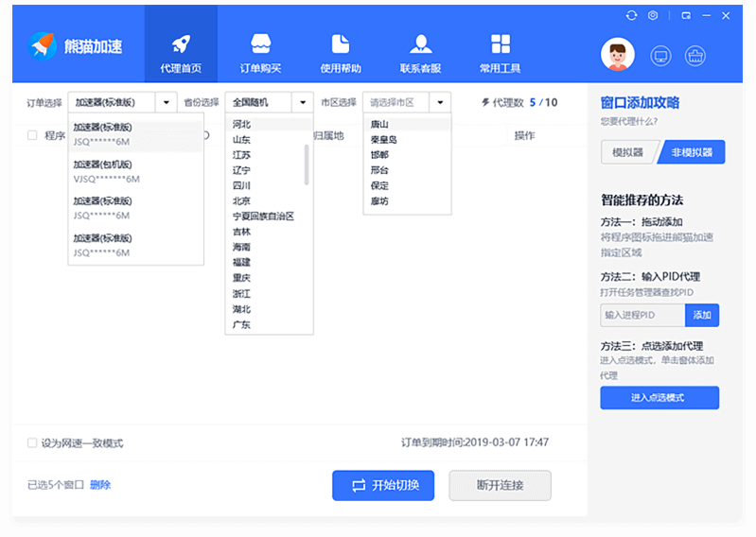Click the cleanup broom icon
The height and width of the screenshot is (537, 756).
(695, 56)
